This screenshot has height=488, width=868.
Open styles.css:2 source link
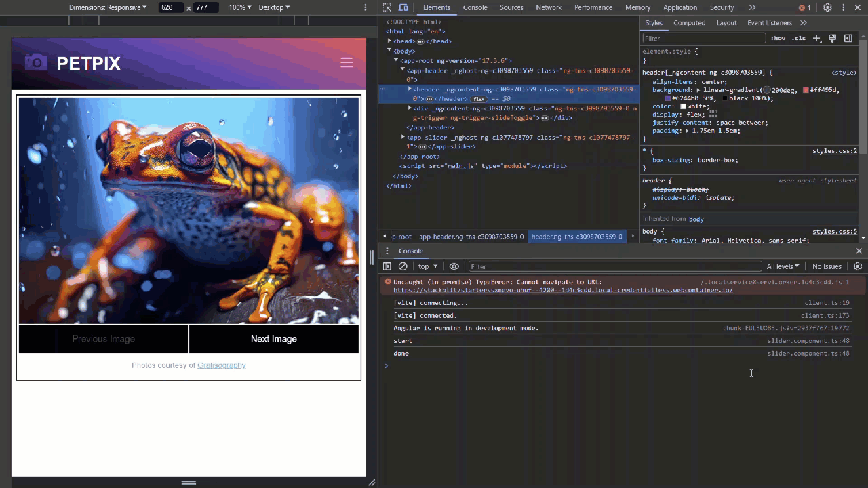[x=835, y=151]
